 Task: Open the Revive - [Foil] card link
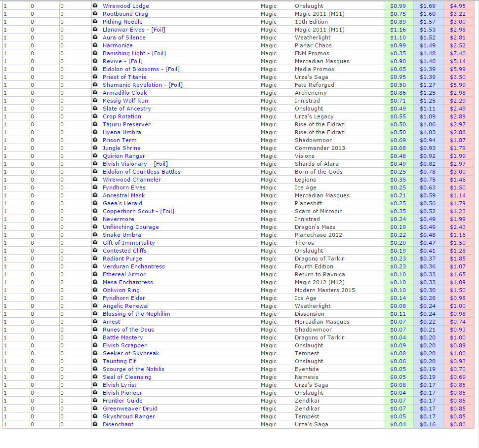(x=122, y=61)
